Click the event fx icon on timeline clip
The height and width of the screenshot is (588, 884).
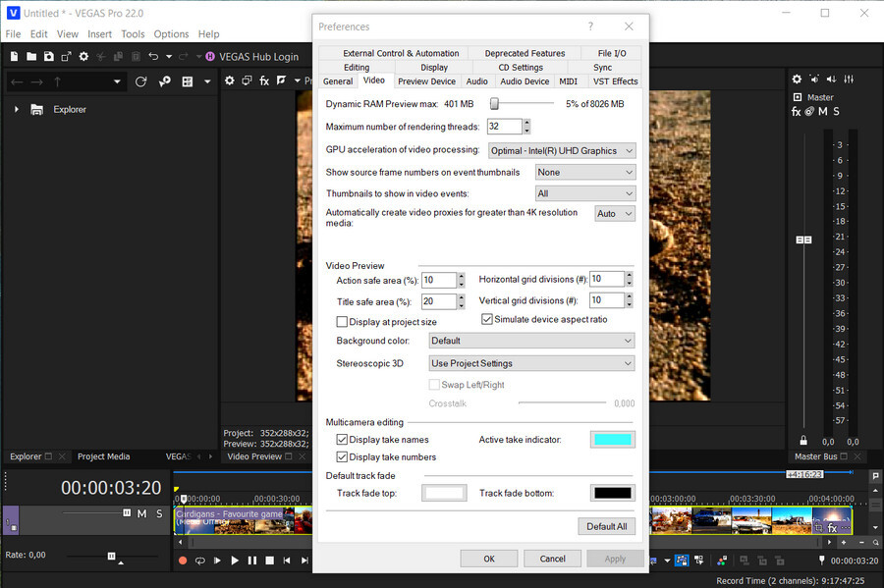832,528
